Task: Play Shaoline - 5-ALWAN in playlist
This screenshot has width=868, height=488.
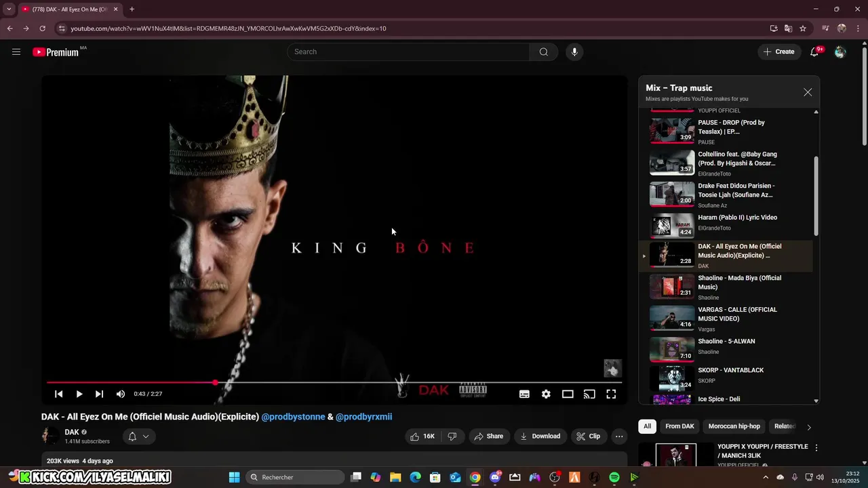Action: (x=726, y=350)
